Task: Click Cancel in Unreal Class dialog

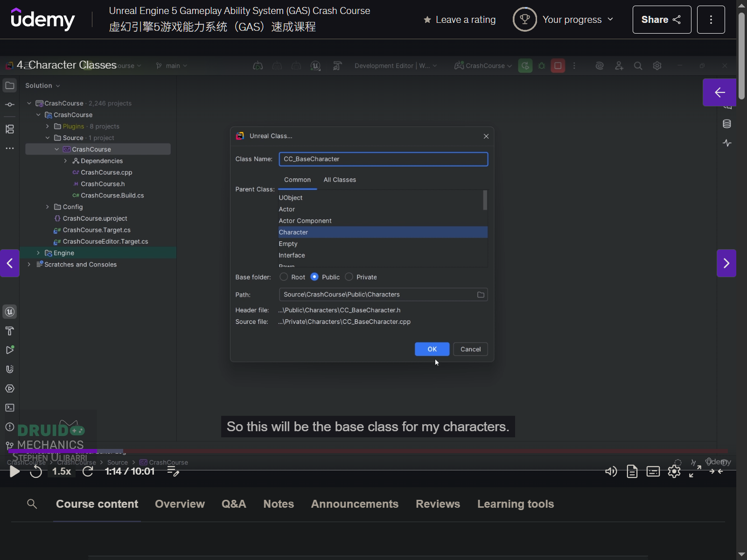Action: pyautogui.click(x=470, y=349)
